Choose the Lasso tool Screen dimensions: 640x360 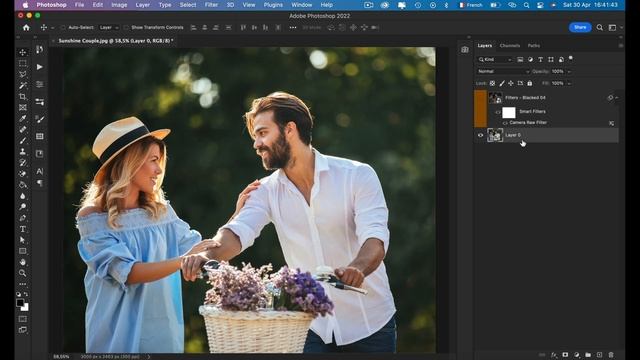click(23, 74)
